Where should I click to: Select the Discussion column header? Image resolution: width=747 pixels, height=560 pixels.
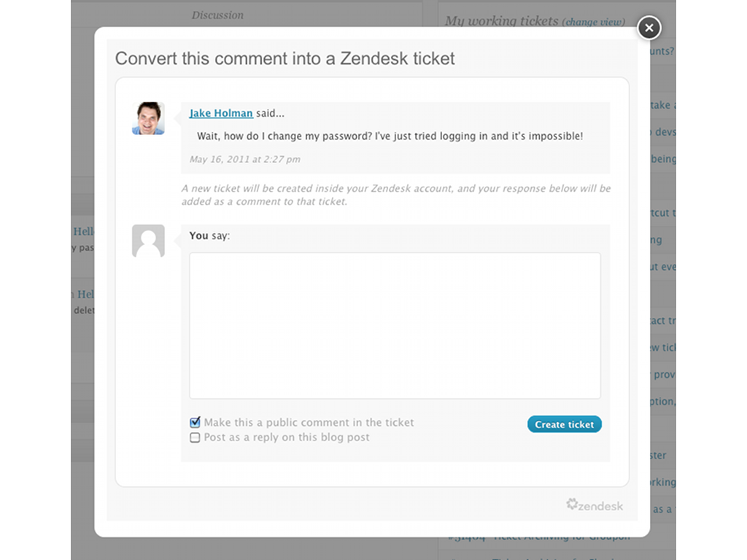(217, 15)
